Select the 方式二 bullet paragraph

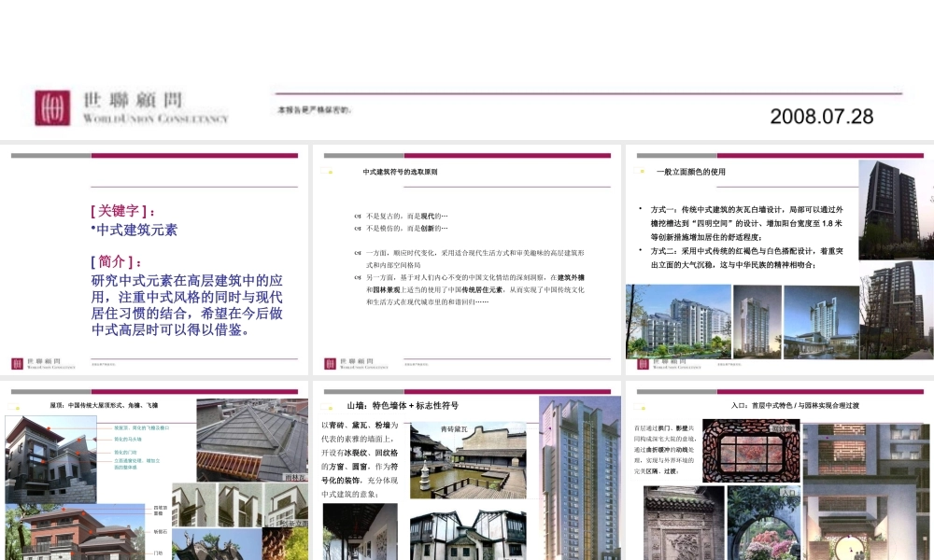point(746,258)
